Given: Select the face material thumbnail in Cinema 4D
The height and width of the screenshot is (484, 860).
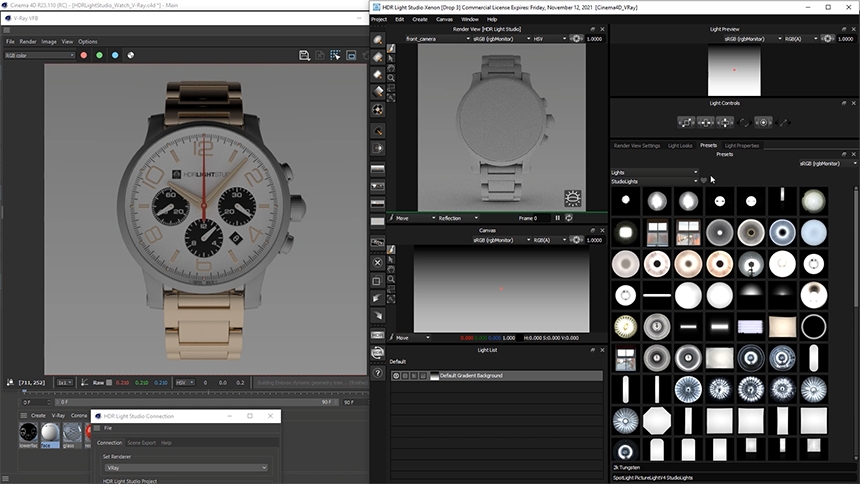Looking at the screenshot, I should point(50,433).
